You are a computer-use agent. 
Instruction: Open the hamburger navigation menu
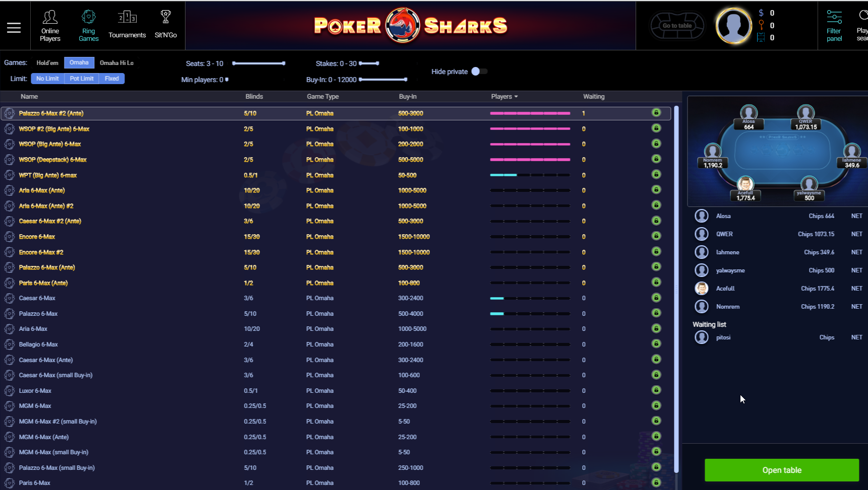pos(14,28)
